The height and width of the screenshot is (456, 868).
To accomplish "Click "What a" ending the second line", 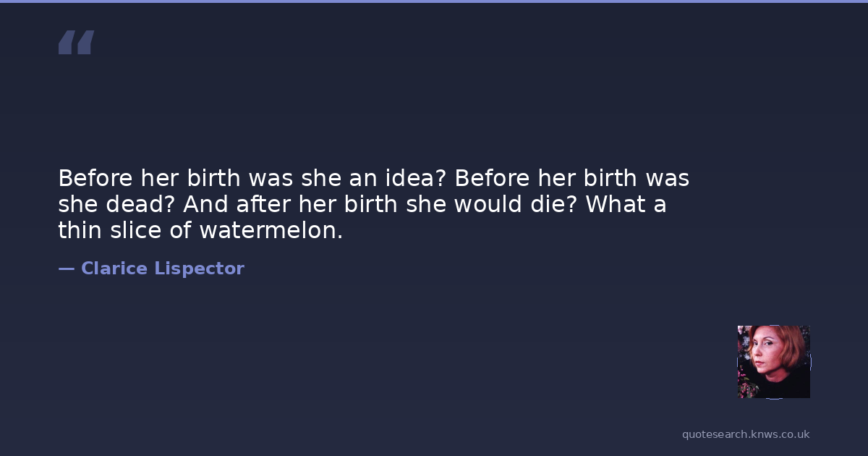I will [x=626, y=205].
